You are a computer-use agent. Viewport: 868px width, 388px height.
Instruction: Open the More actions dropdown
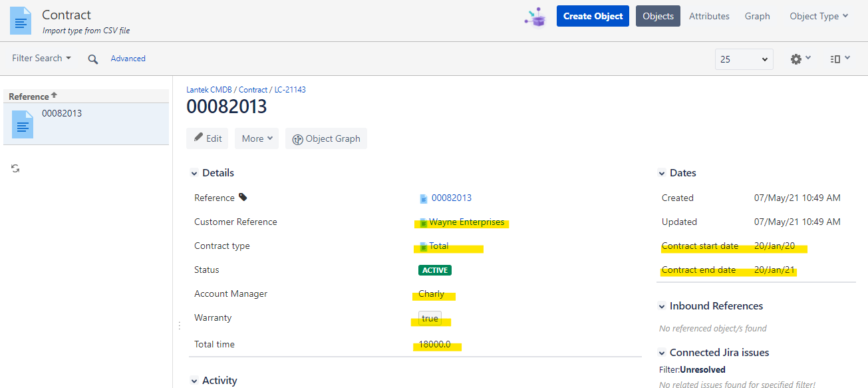(257, 138)
